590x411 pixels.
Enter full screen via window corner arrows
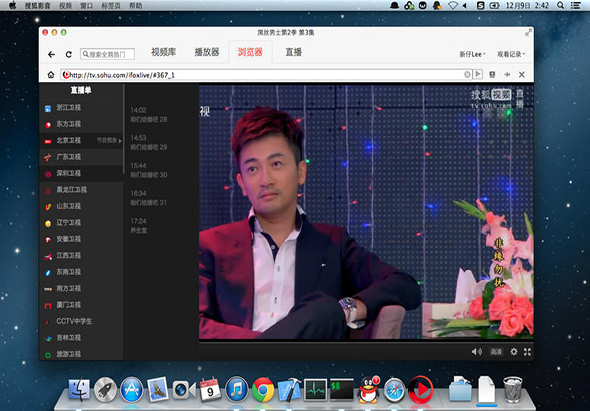coord(529,33)
